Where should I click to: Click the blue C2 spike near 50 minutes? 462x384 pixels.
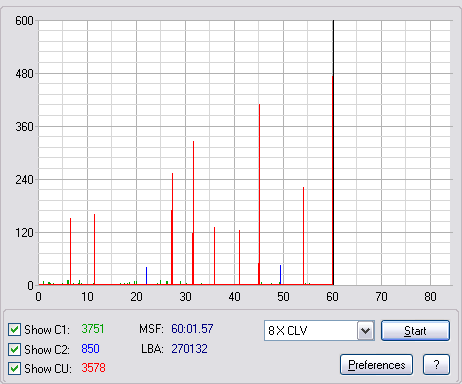click(x=280, y=275)
